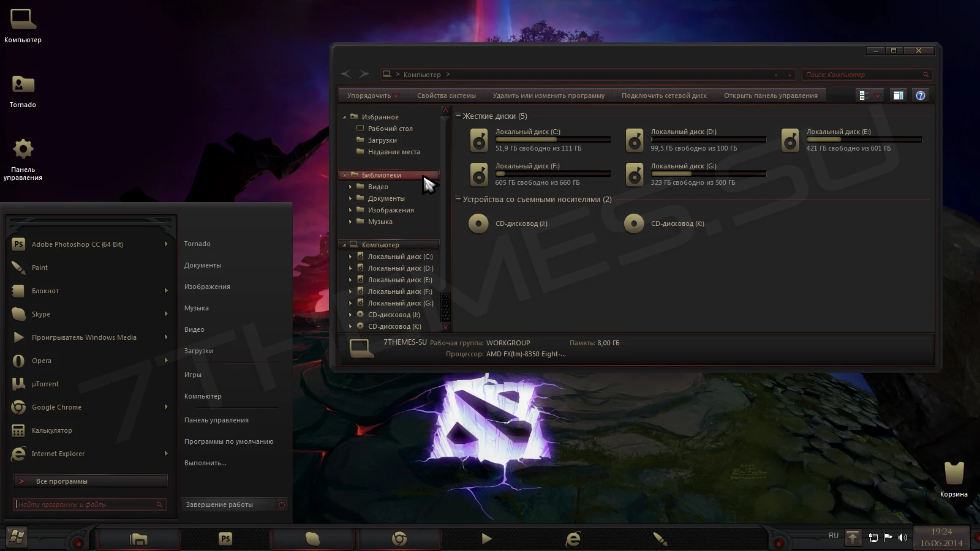The width and height of the screenshot is (980, 551).
Task: Open Skype from the Start menu
Action: tap(40, 314)
